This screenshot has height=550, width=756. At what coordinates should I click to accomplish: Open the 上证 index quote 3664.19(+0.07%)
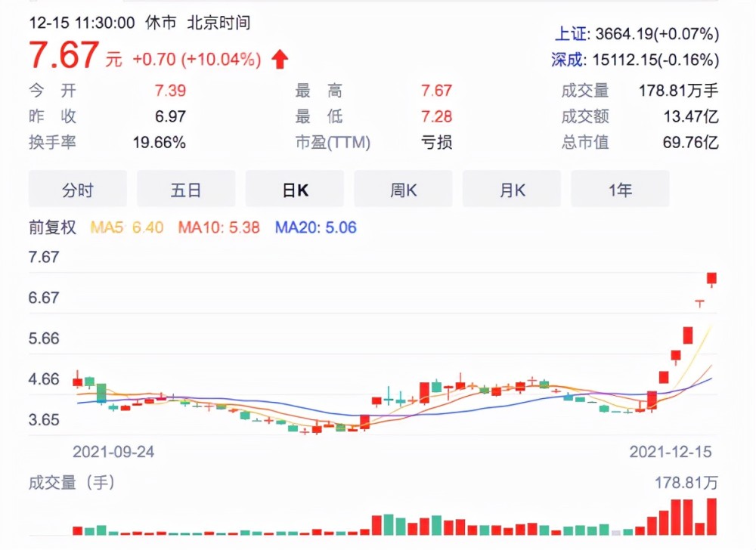point(637,34)
